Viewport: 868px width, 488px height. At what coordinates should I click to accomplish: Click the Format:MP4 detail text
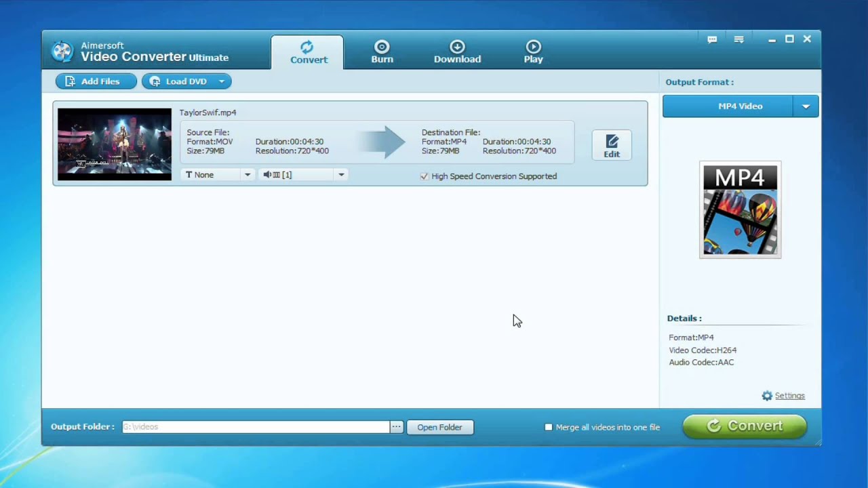click(691, 338)
